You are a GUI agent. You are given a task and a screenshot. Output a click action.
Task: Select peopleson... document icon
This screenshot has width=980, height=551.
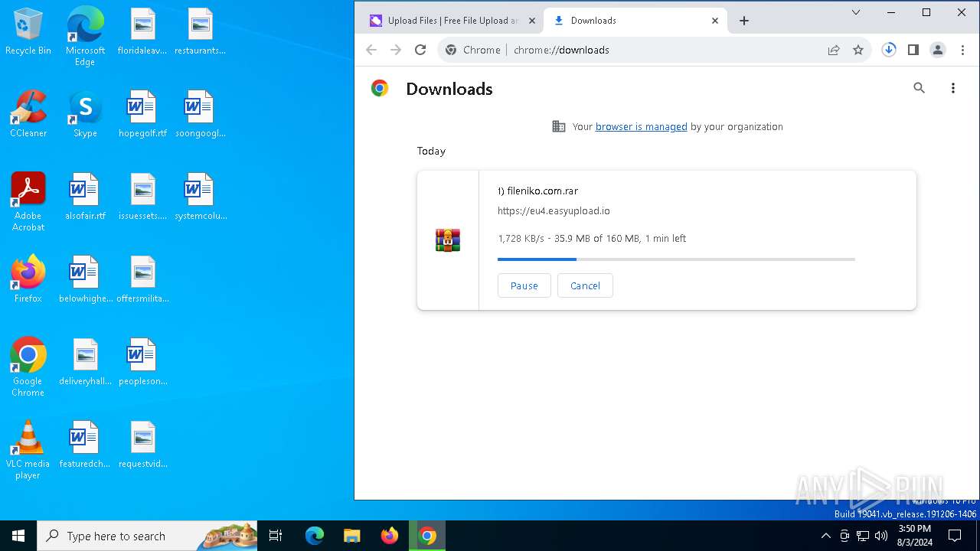pyautogui.click(x=142, y=362)
